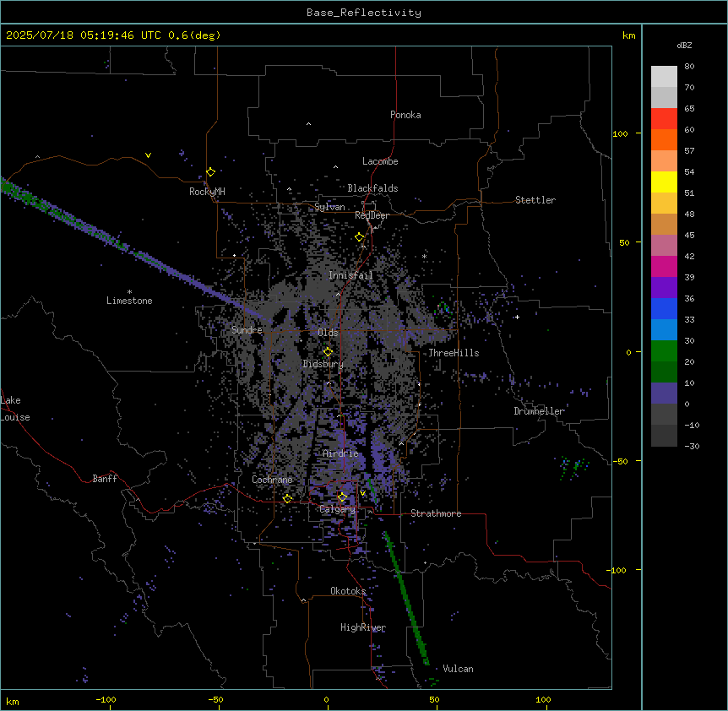
Task: Click the Airdrie city label
Action: [341, 453]
